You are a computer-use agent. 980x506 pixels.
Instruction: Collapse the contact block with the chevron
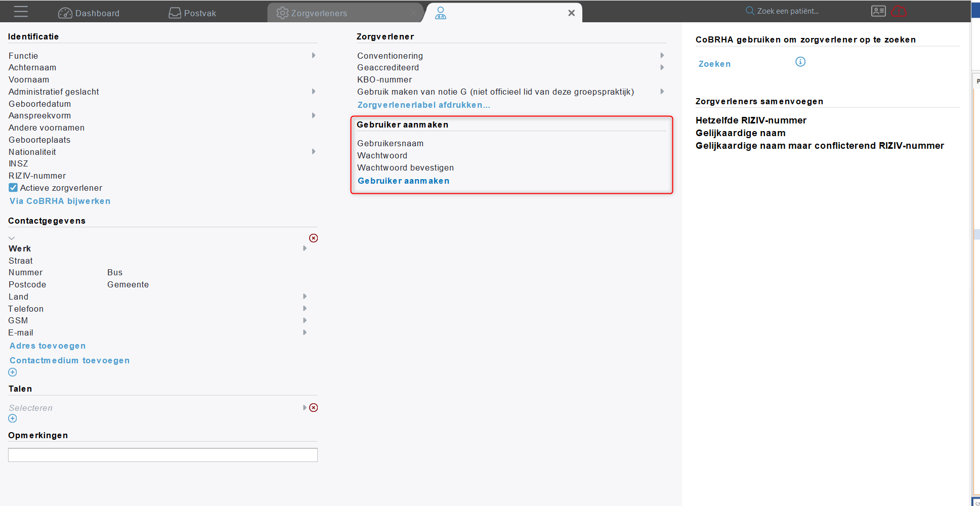tap(12, 238)
